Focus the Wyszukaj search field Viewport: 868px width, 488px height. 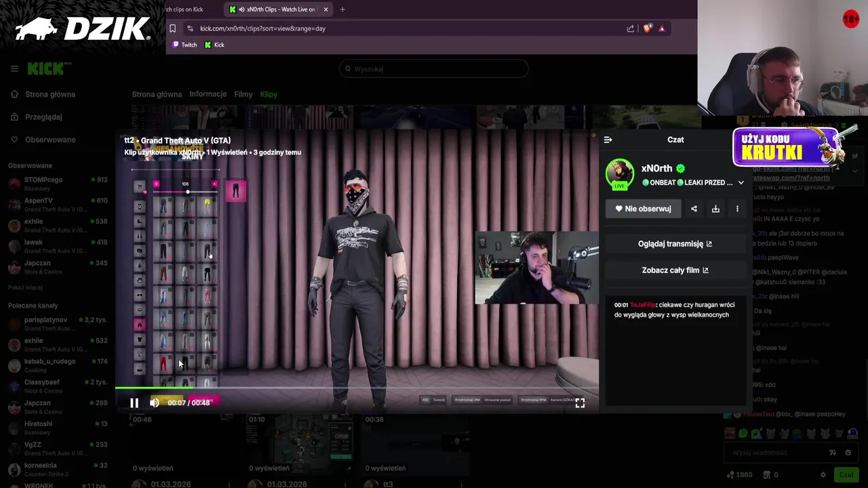point(434,68)
